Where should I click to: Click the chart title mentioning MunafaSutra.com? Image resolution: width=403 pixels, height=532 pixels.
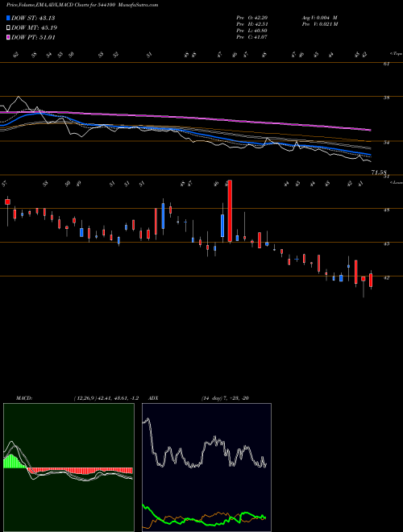click(x=82, y=5)
